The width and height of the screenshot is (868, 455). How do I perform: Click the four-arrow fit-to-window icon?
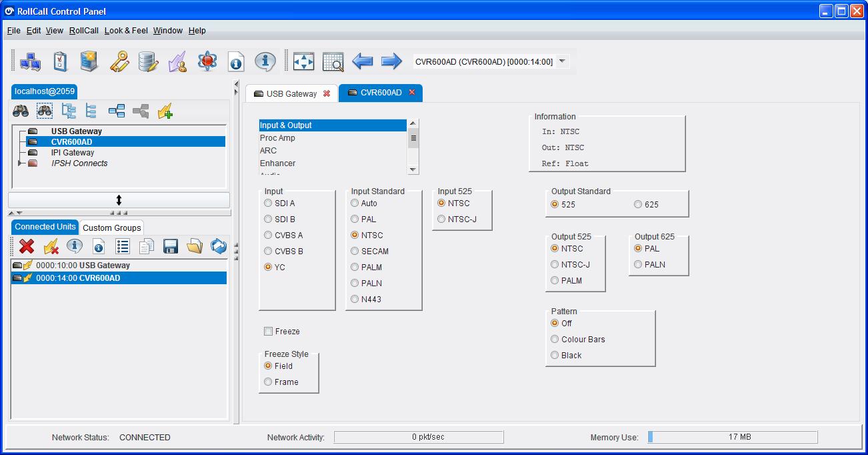(x=303, y=61)
